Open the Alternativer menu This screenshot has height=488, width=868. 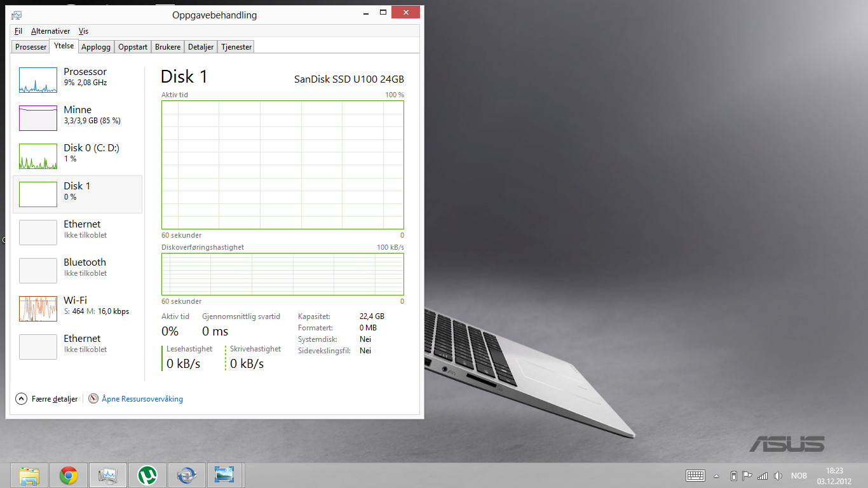50,31
